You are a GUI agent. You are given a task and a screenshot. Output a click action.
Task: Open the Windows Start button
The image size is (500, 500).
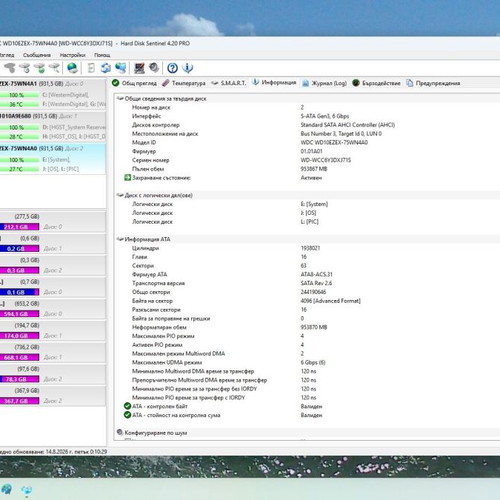pyautogui.click(x=7, y=490)
